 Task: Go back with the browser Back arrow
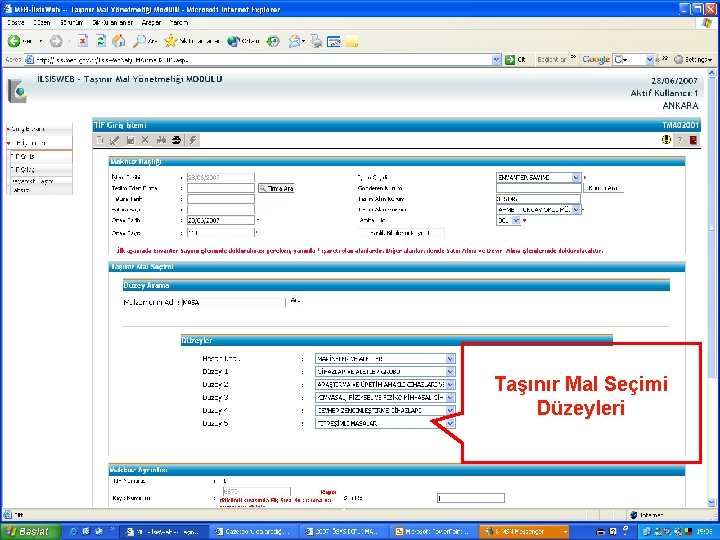pyautogui.click(x=14, y=41)
